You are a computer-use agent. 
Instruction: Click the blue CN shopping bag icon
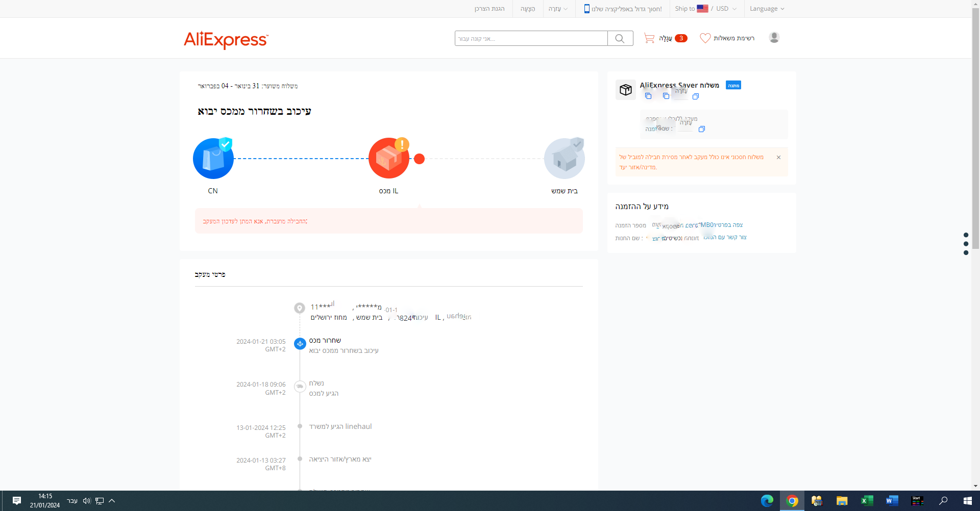213,159
